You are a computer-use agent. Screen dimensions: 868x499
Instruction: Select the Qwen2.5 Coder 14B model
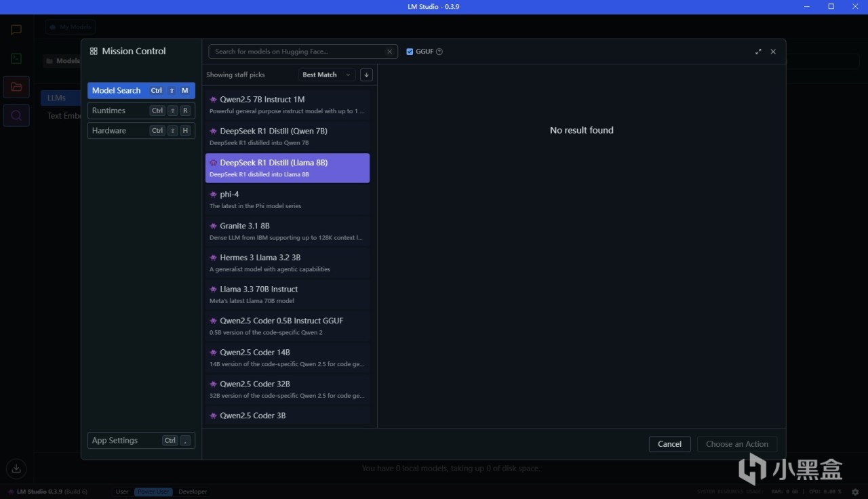pos(288,358)
